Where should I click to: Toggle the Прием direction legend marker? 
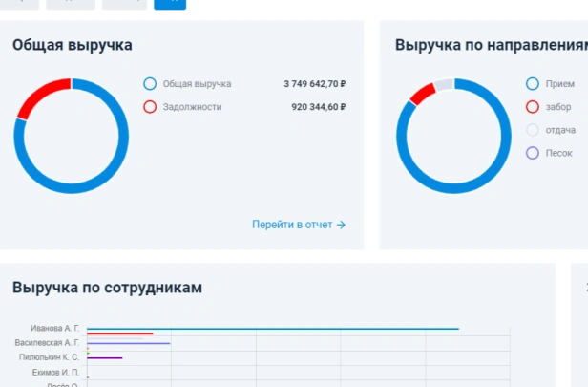tap(533, 84)
